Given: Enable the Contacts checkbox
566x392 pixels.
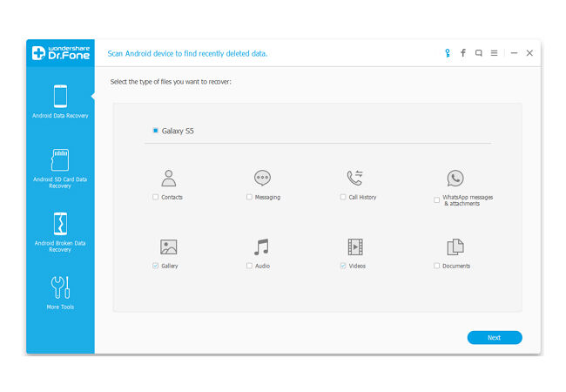Looking at the screenshot, I should (x=156, y=197).
